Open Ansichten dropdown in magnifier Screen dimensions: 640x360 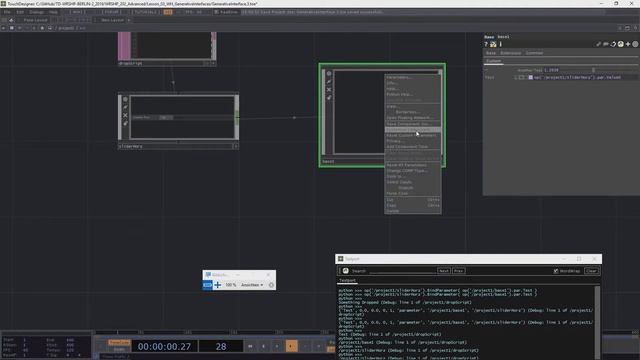pos(252,285)
